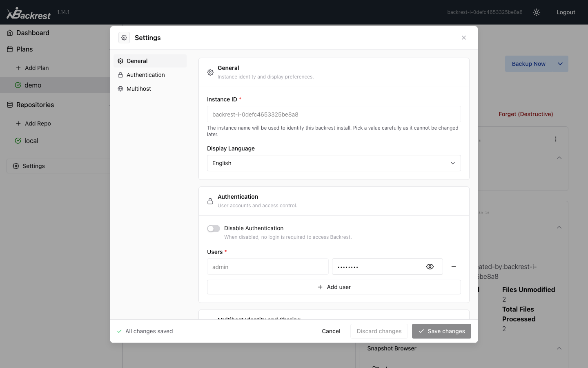Open the Display Language dropdown
588x368 pixels.
[334, 163]
